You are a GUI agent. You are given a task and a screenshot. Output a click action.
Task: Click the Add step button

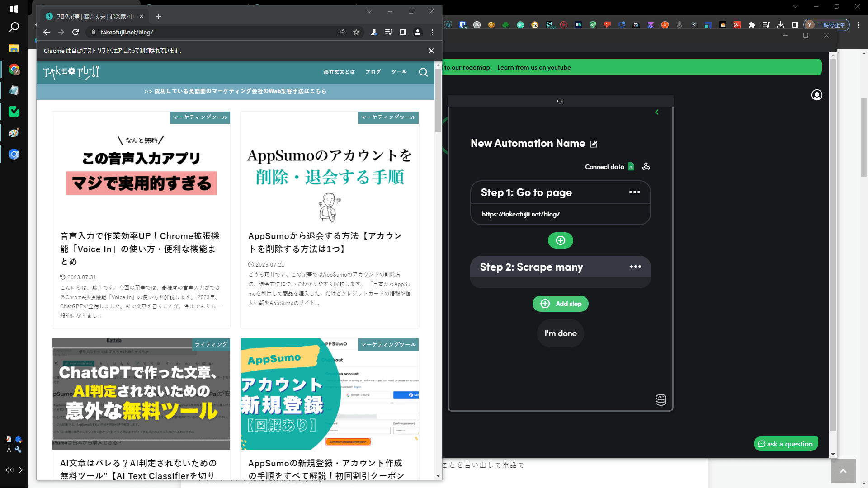coord(560,304)
